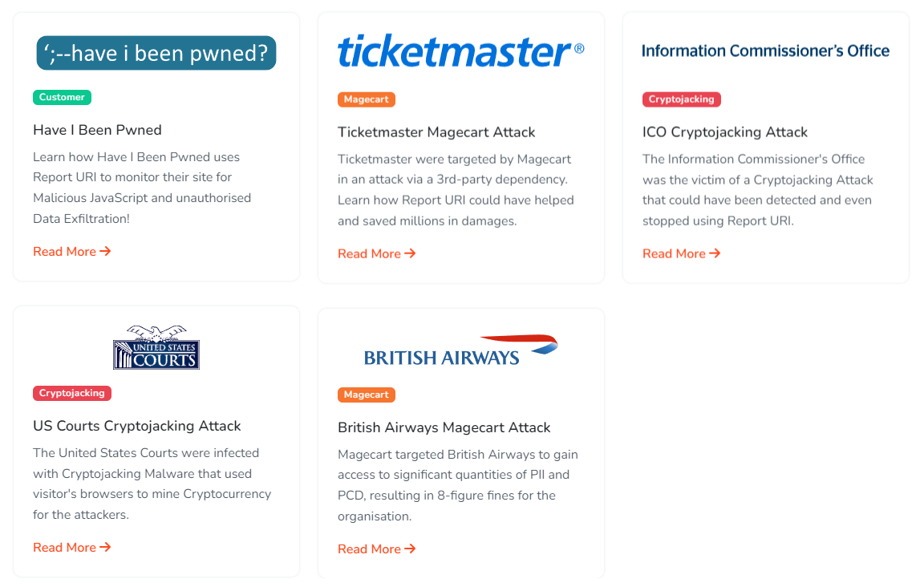Image resolution: width=924 pixels, height=587 pixels.
Task: Select the green Customer tag
Action: coord(62,98)
